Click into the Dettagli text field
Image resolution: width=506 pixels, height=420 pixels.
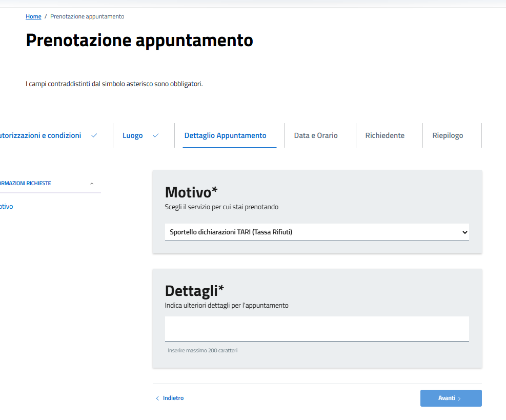316,328
